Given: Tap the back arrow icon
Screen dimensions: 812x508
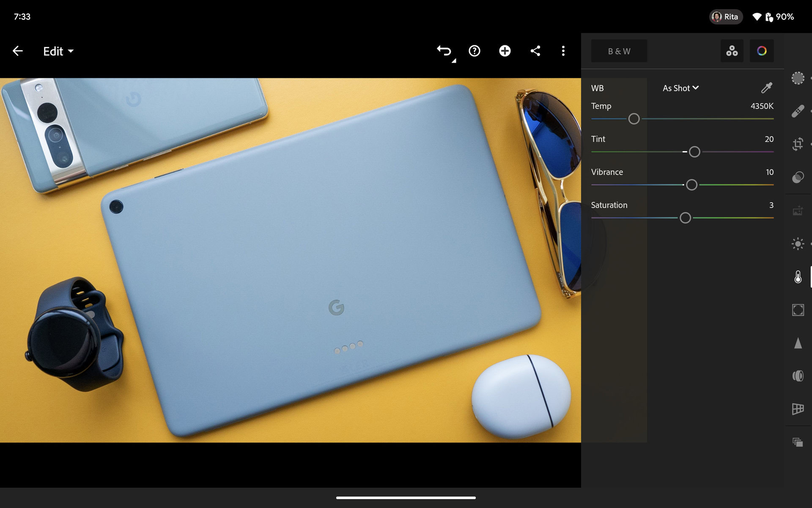Looking at the screenshot, I should pyautogui.click(x=18, y=51).
